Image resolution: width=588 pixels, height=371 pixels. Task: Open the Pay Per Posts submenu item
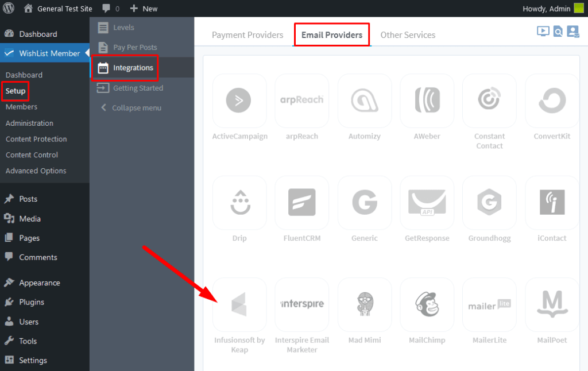point(142,47)
